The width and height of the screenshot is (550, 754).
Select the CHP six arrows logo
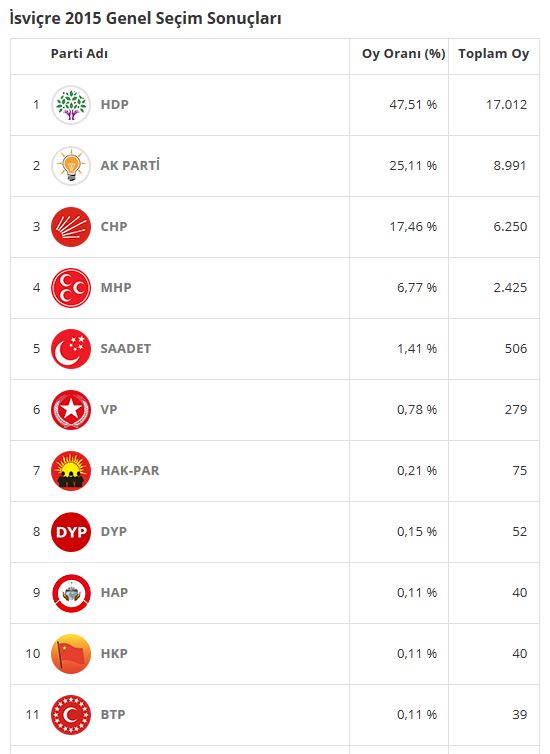coord(71,227)
